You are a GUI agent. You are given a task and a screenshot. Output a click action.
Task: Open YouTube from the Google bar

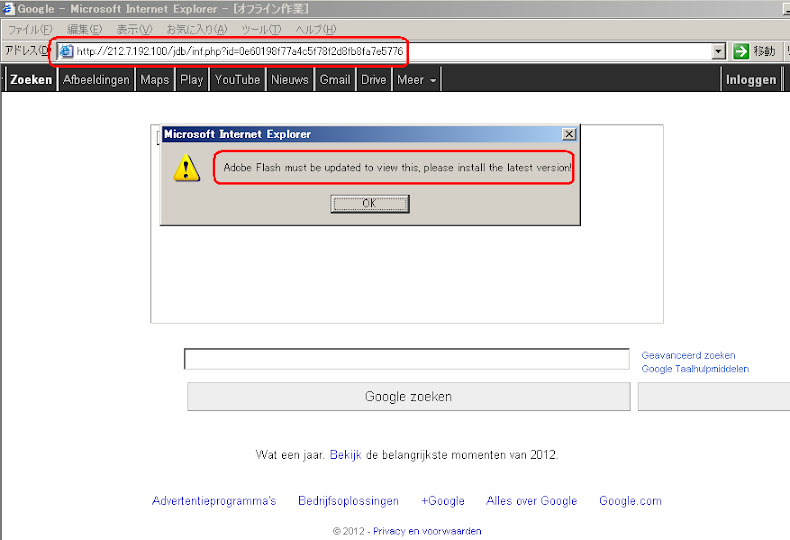click(237, 80)
